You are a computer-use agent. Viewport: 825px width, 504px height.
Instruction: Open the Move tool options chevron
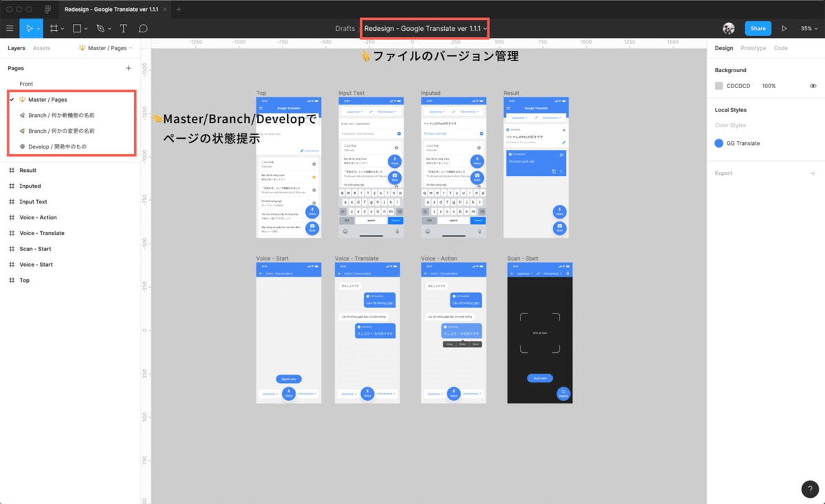[38, 29]
